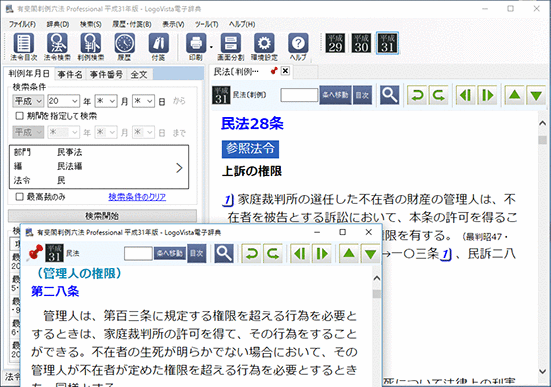Open the 付箋 sticky notes tool
The height and width of the screenshot is (387, 551).
tap(158, 46)
